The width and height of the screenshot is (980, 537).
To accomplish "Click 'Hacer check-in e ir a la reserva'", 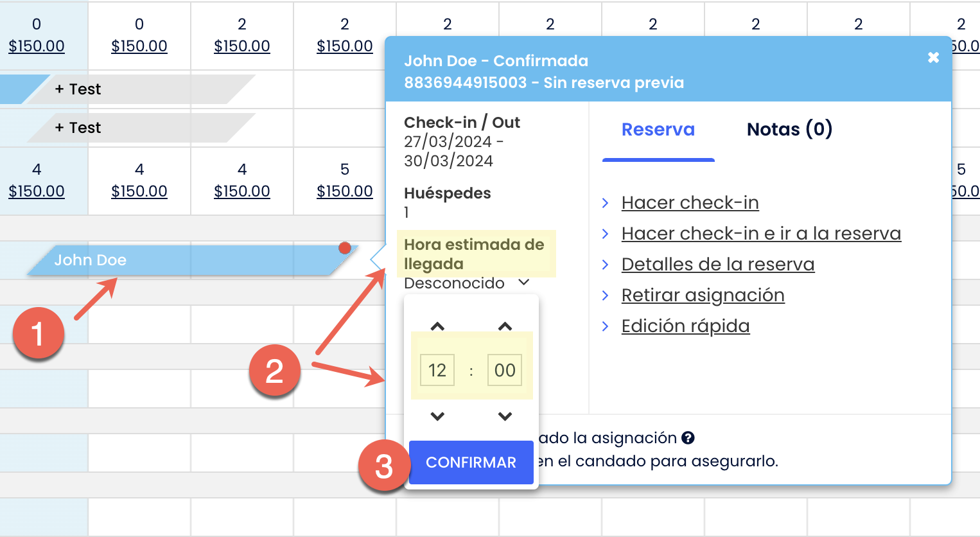I will click(761, 234).
